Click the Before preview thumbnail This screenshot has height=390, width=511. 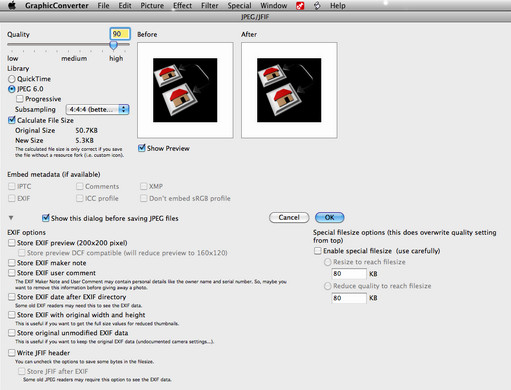point(185,90)
